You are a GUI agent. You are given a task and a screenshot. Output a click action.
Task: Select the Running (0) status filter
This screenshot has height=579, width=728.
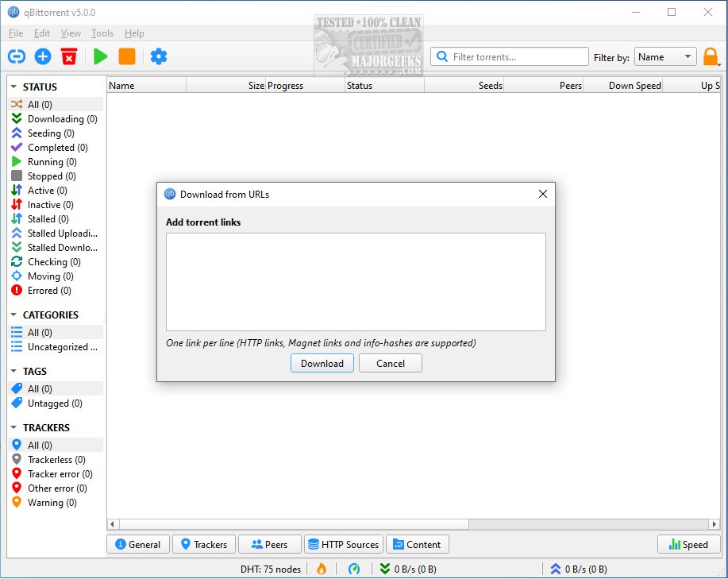tap(56, 162)
